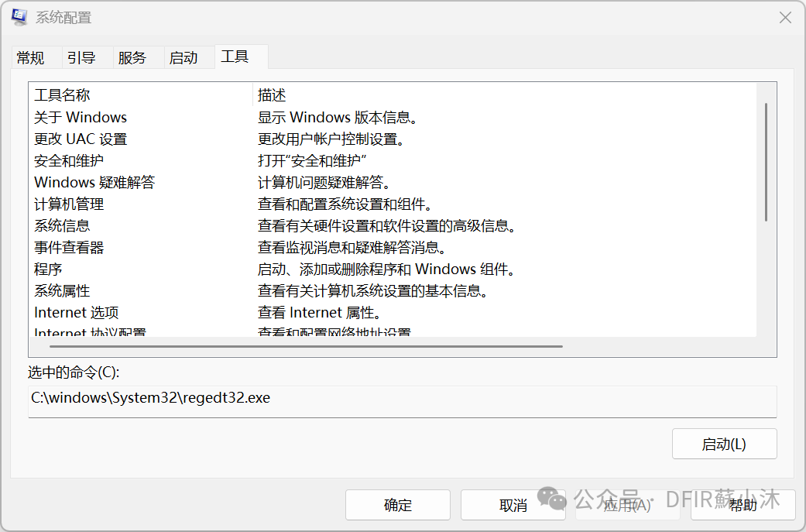Image resolution: width=806 pixels, height=532 pixels.
Task: Click the 工具名称 column header
Action: 141,95
